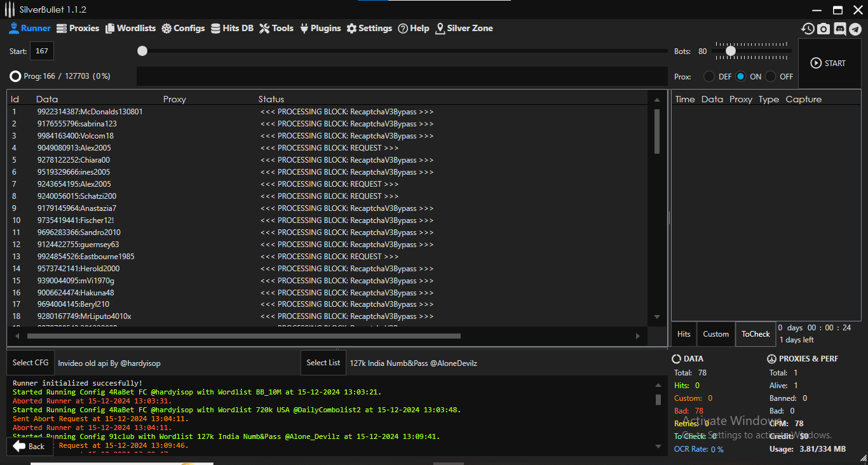Click the Proxy column header in the bot table
Viewport: 868px width, 465px height.
click(175, 99)
